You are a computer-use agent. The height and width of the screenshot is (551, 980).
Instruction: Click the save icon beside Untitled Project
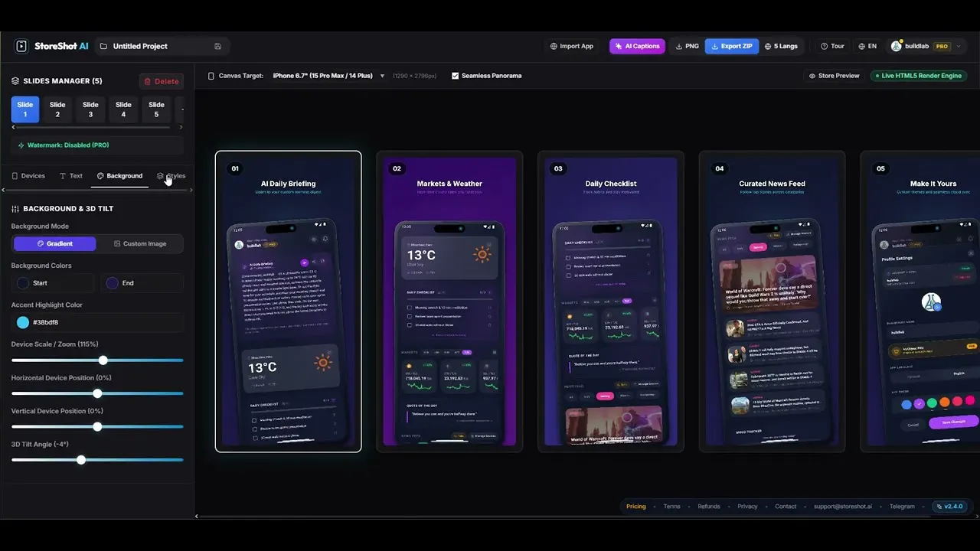[217, 46]
